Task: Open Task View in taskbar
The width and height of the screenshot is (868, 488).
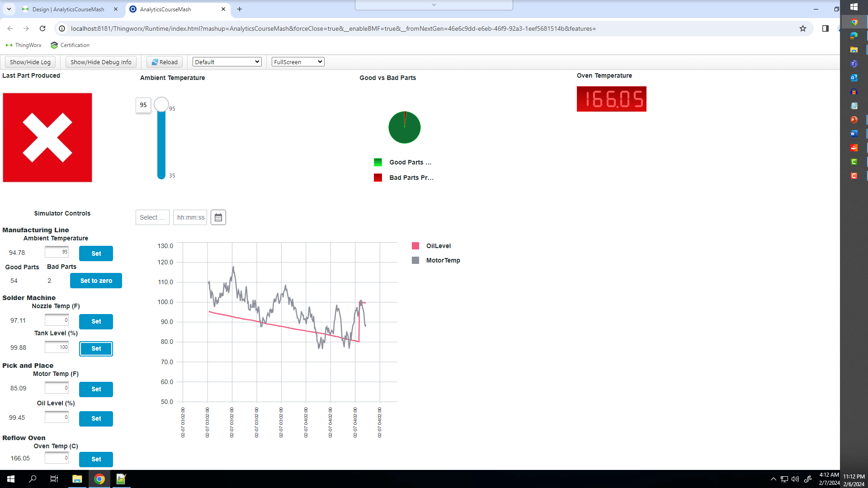Action: [x=54, y=479]
